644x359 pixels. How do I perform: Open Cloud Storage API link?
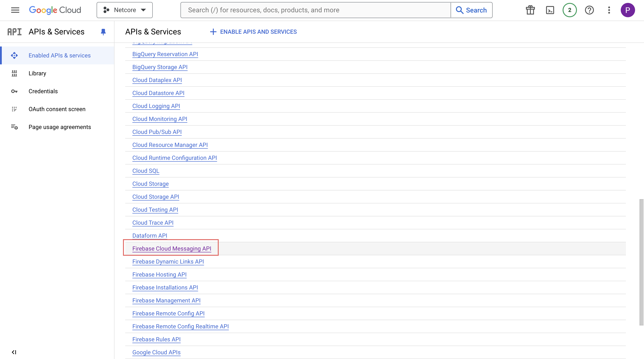coord(155,197)
